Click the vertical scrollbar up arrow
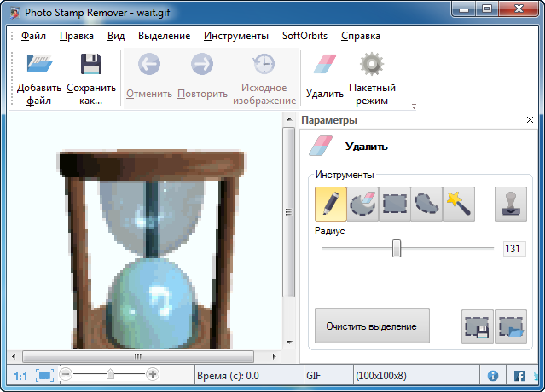Image resolution: width=545 pixels, height=392 pixels. click(289, 120)
